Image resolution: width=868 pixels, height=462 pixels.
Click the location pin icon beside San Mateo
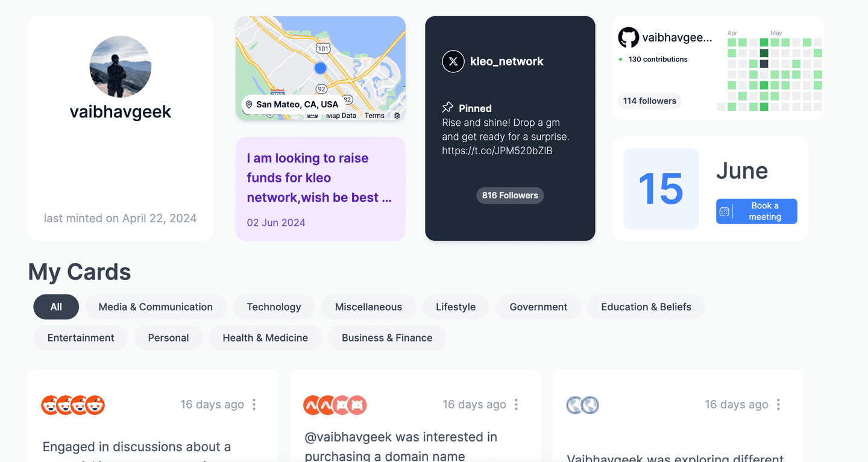pyautogui.click(x=249, y=104)
